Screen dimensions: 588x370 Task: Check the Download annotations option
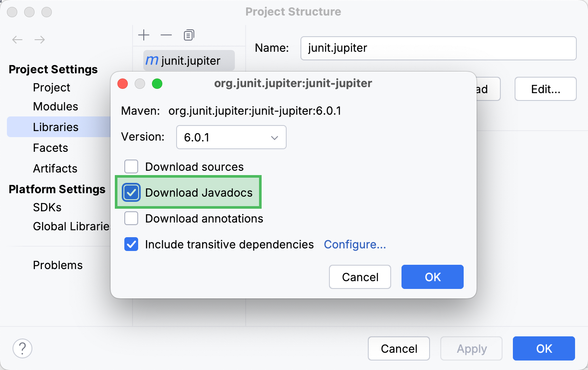point(131,218)
